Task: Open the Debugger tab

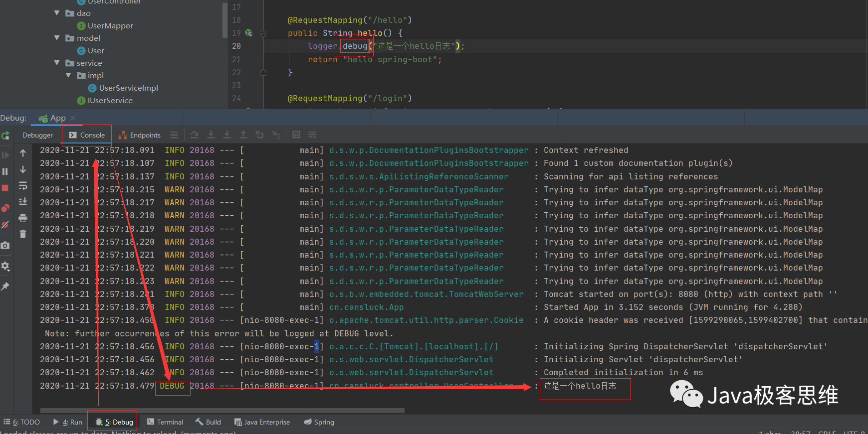Action: click(37, 135)
